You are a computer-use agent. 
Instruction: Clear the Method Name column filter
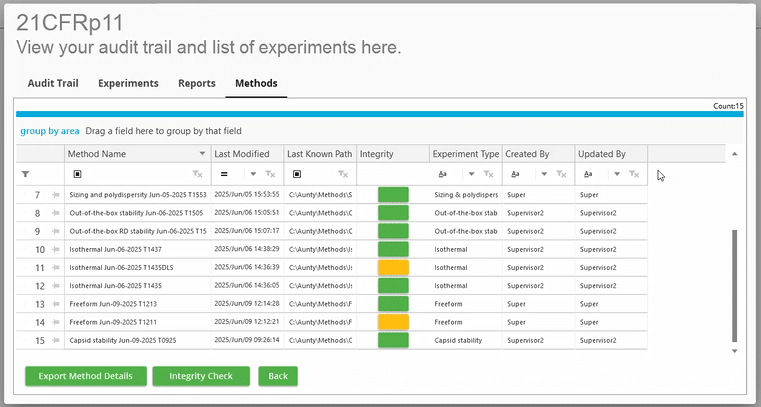tap(198, 174)
